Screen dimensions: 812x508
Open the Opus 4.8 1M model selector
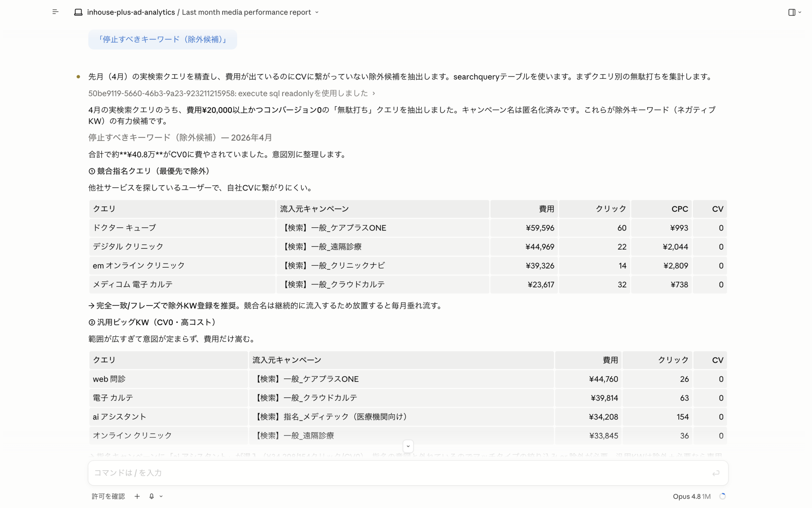click(x=691, y=496)
